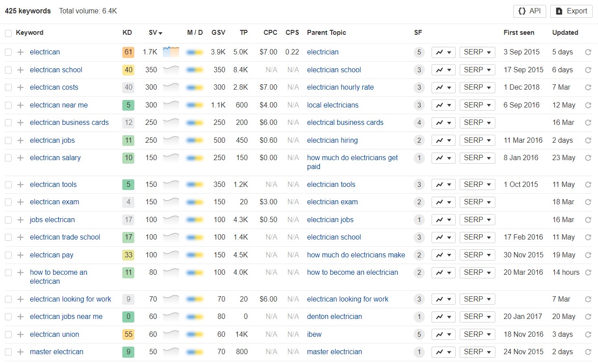This screenshot has width=598, height=364.
Task: Open parent topic link ibew
Action: point(314,335)
